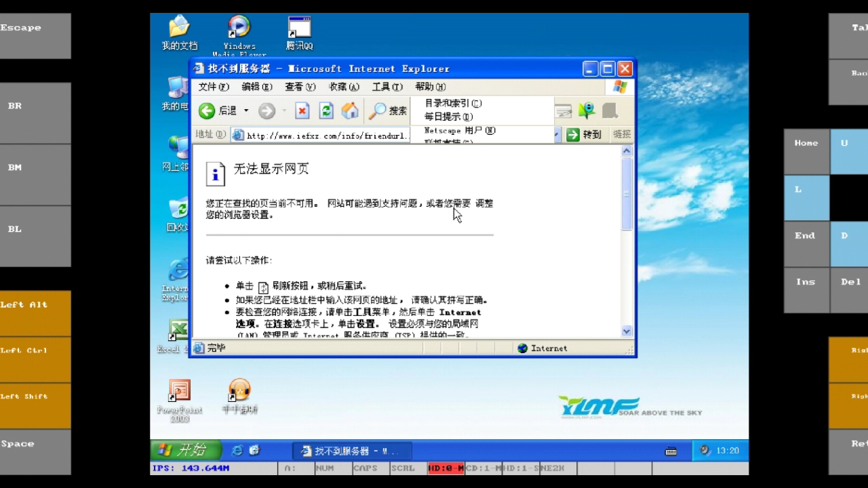This screenshot has height=488, width=868.
Task: Select the 我的电脑 desktop icon
Action: coord(177,94)
